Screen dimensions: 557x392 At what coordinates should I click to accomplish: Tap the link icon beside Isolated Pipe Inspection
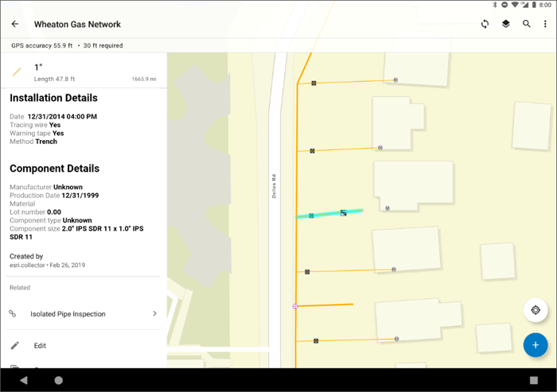[13, 313]
